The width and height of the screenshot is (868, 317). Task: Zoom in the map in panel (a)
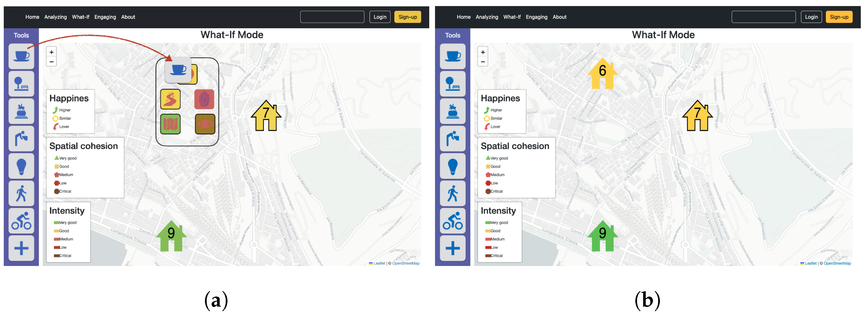51,52
